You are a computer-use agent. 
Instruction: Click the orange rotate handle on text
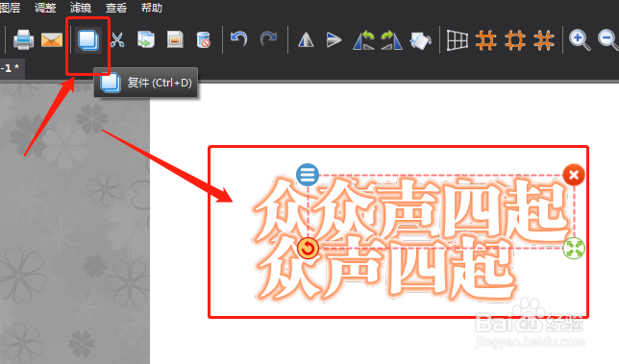[308, 249]
